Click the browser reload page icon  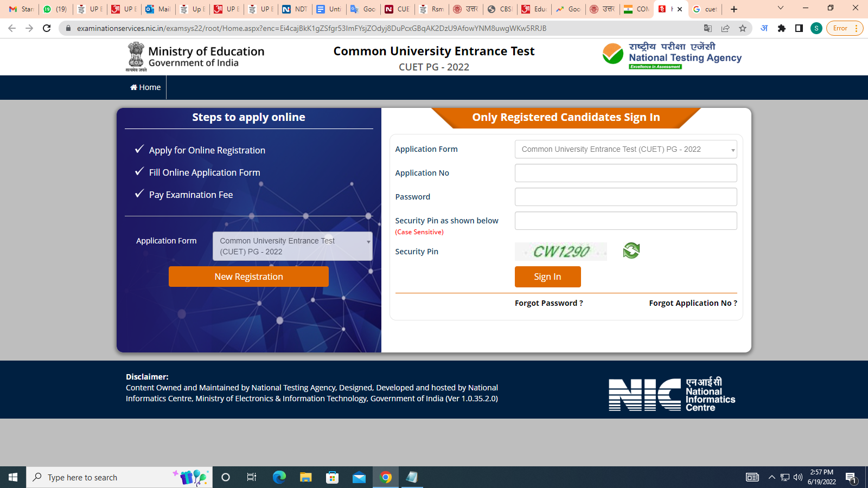pyautogui.click(x=47, y=28)
